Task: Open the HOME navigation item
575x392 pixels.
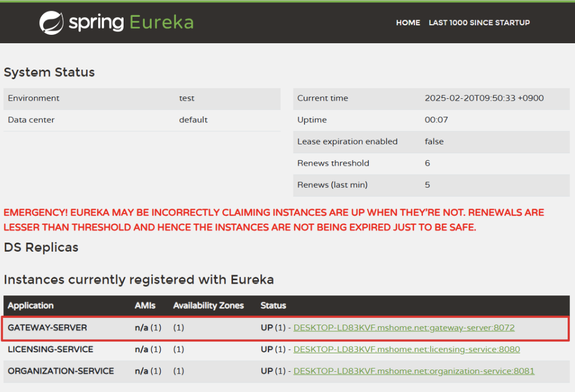Action: tap(408, 22)
